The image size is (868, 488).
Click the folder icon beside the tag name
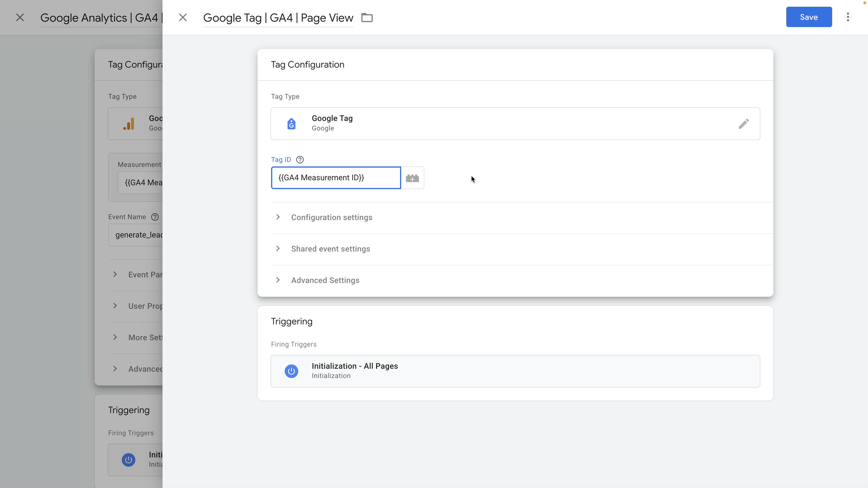(x=366, y=17)
